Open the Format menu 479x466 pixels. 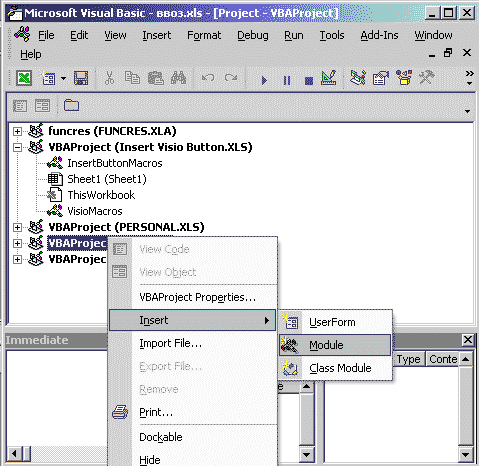click(204, 35)
